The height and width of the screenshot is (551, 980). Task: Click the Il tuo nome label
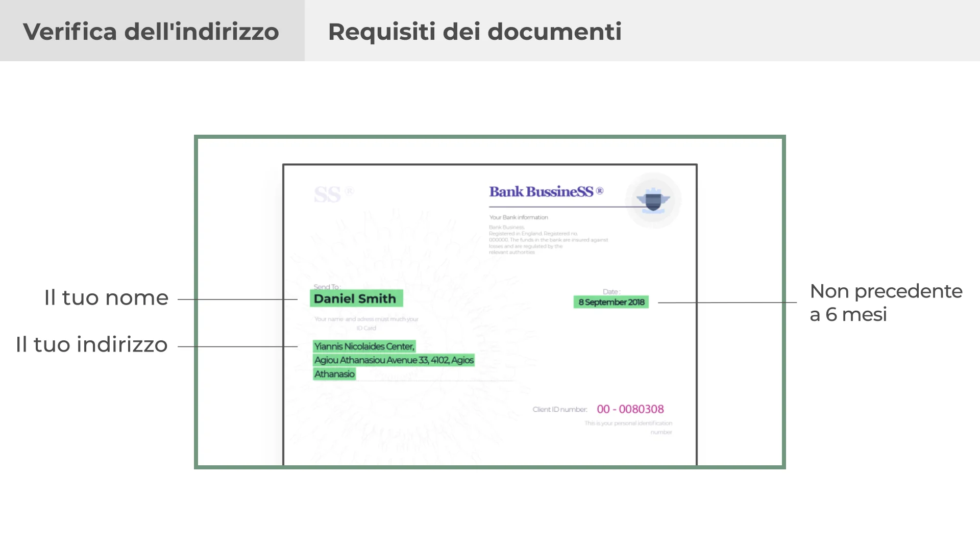tap(106, 297)
